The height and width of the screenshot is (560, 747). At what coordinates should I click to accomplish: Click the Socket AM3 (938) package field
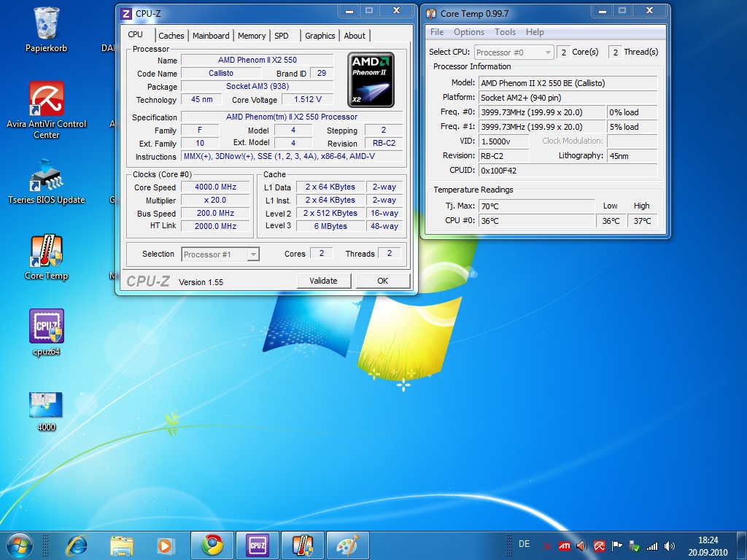pos(258,86)
